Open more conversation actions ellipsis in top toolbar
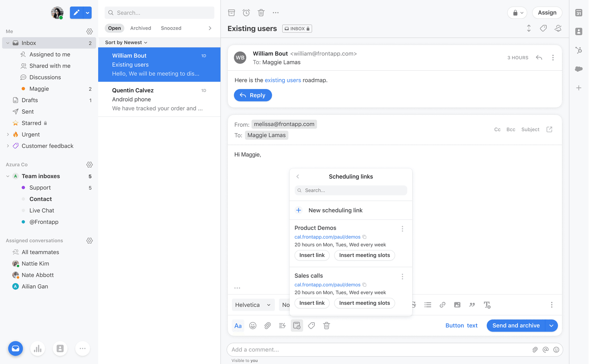 [276, 13]
